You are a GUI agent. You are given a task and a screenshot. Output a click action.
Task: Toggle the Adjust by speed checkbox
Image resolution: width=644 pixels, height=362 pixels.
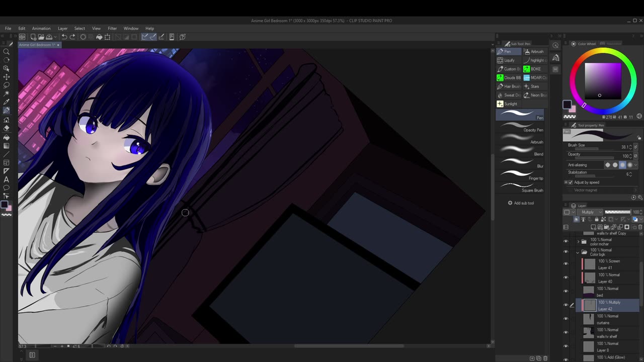click(x=570, y=183)
